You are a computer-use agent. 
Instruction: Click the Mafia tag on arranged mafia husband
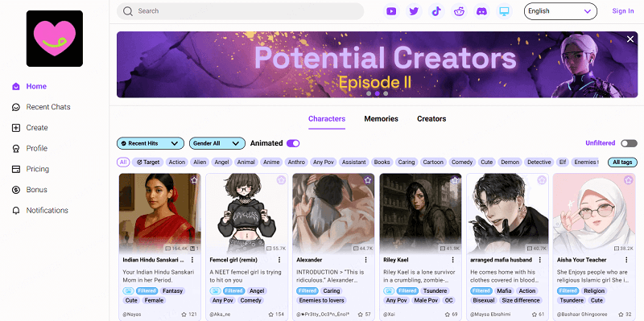[x=504, y=290]
